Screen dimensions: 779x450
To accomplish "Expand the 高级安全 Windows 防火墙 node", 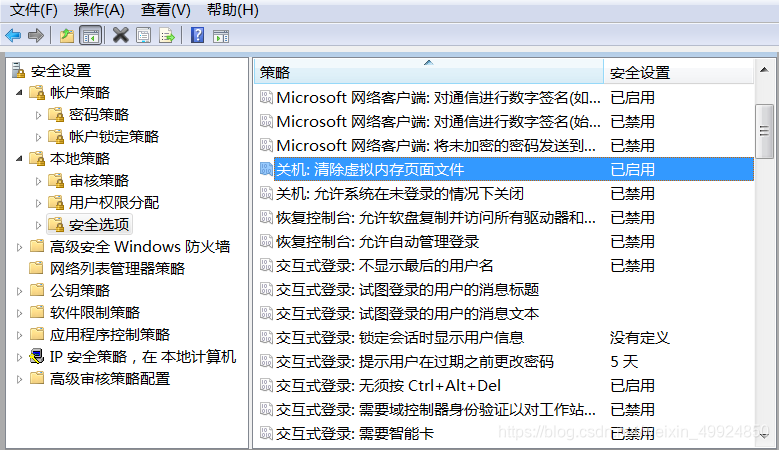I will tap(21, 247).
